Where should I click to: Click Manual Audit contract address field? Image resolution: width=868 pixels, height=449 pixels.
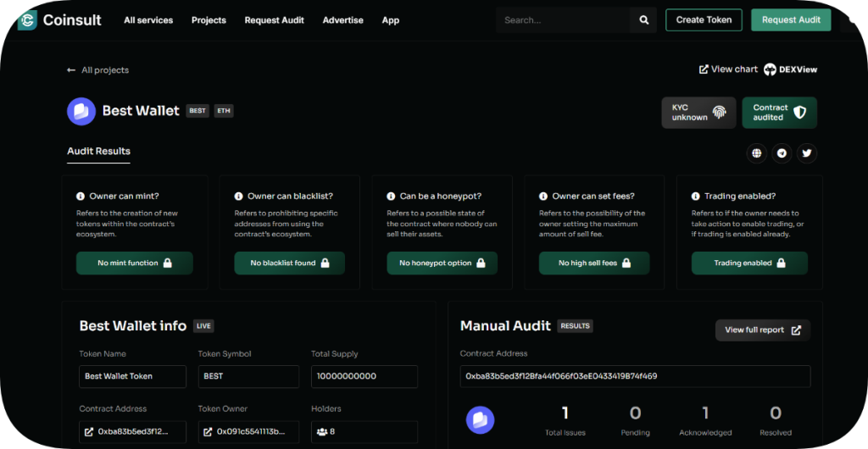tap(636, 376)
